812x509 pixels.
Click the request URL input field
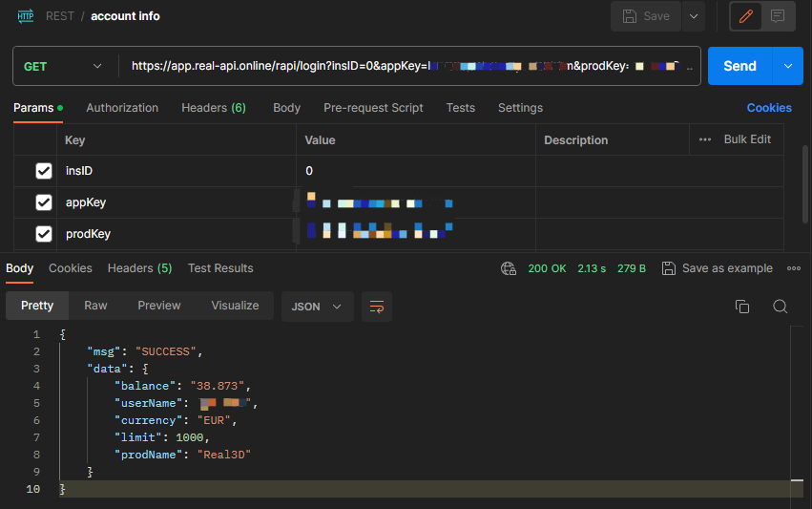[410, 67]
